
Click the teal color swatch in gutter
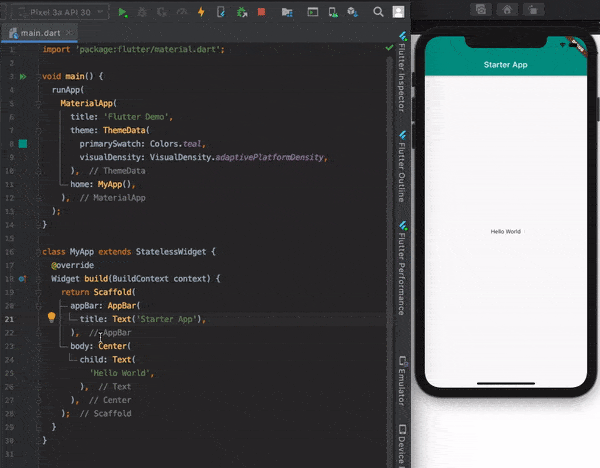tap(23, 144)
